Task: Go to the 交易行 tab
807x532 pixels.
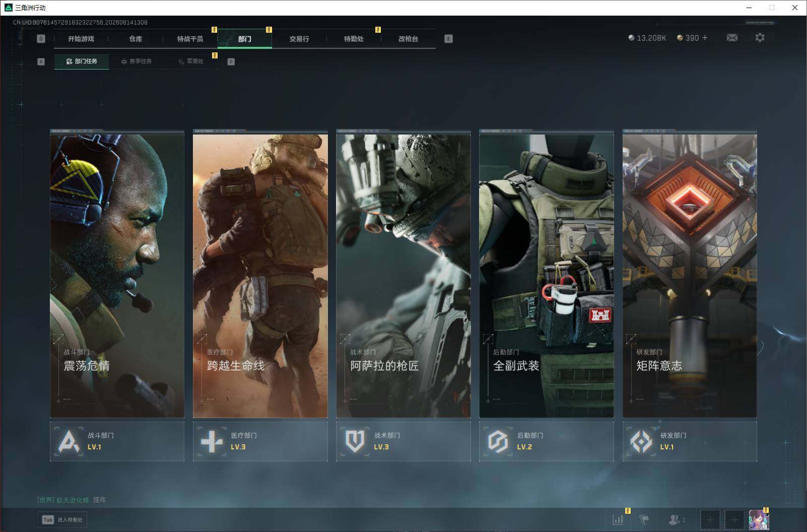Action: (x=299, y=39)
